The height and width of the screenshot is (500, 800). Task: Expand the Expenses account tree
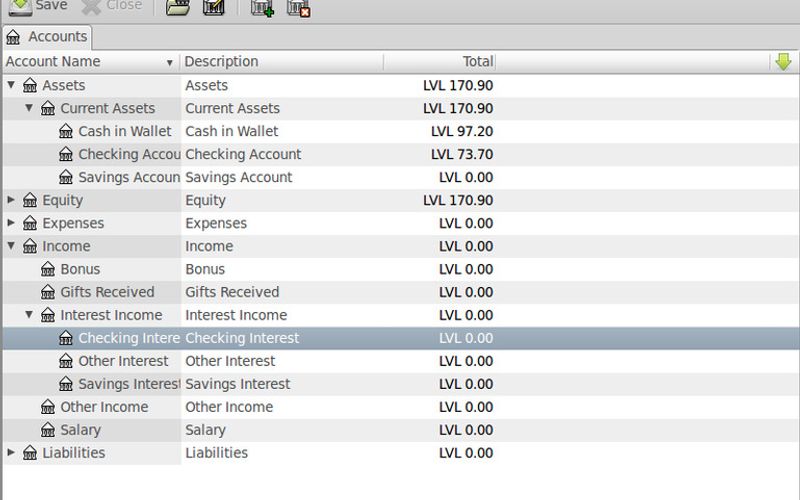point(11,222)
